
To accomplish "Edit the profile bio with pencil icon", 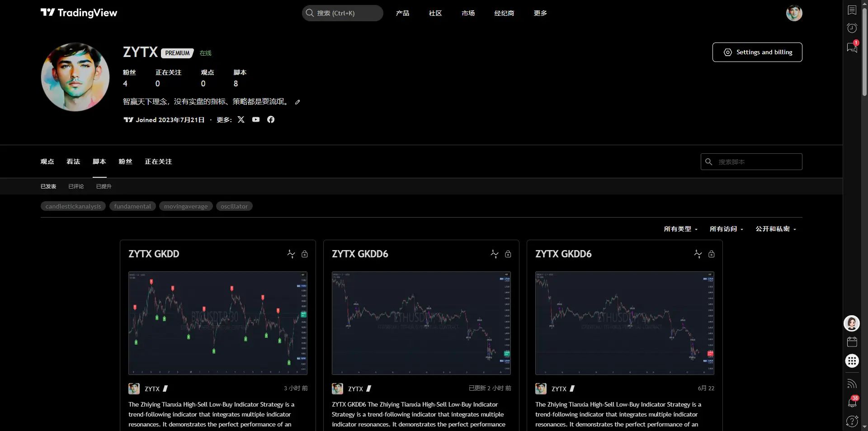I will tap(297, 102).
